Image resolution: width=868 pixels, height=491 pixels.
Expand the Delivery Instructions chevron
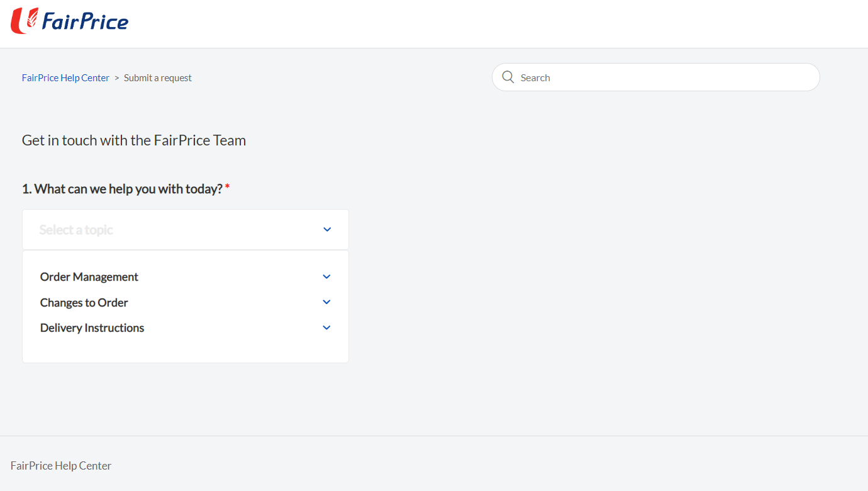[326, 328]
